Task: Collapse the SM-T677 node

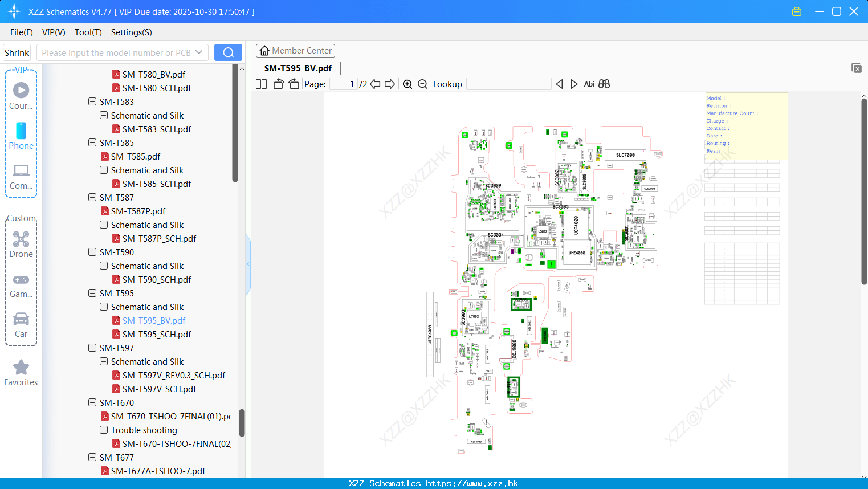Action: coord(92,457)
